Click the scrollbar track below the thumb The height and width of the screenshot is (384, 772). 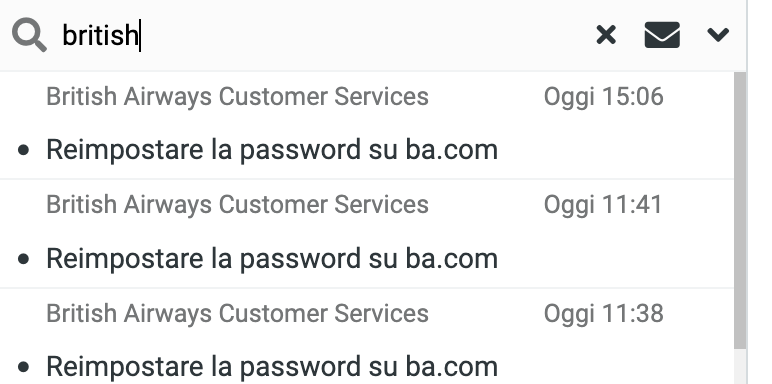tap(740, 367)
